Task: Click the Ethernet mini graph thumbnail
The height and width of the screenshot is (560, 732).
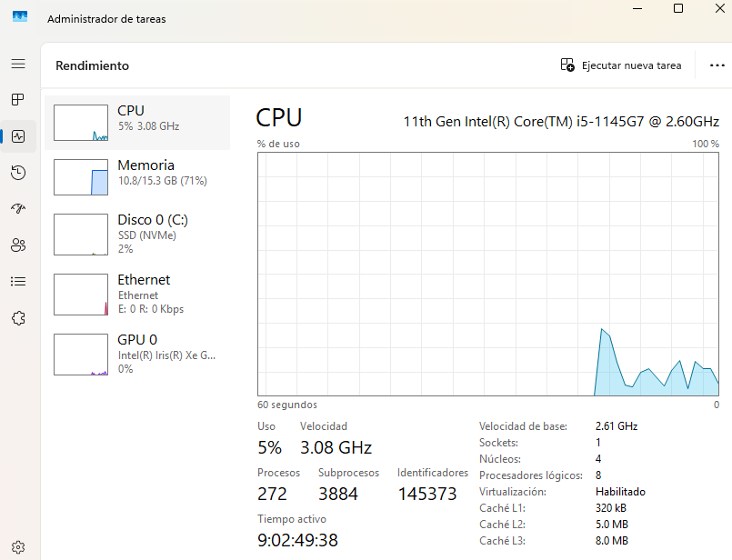Action: tap(81, 295)
